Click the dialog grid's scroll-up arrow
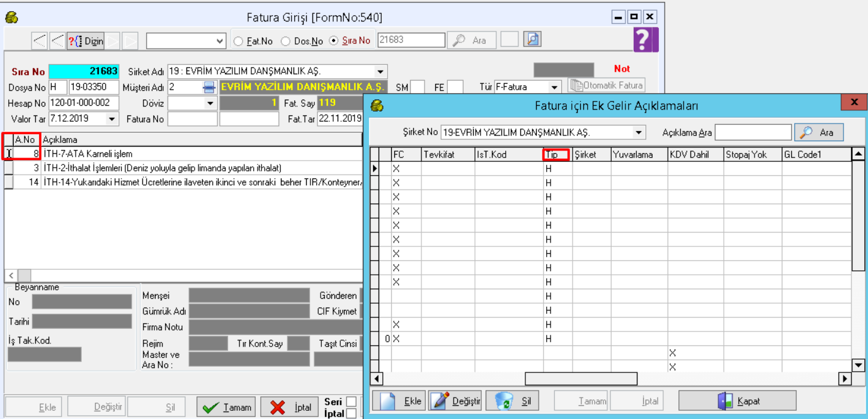 coord(857,154)
